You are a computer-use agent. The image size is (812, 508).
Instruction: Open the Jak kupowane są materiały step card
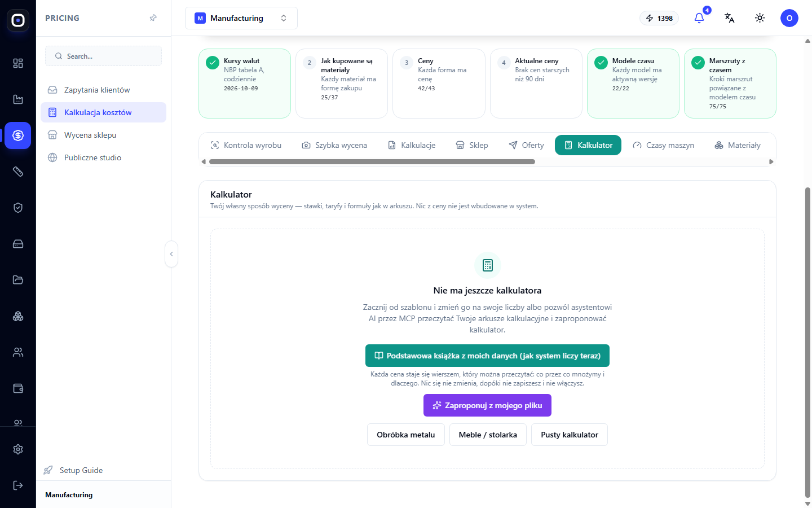[342, 84]
